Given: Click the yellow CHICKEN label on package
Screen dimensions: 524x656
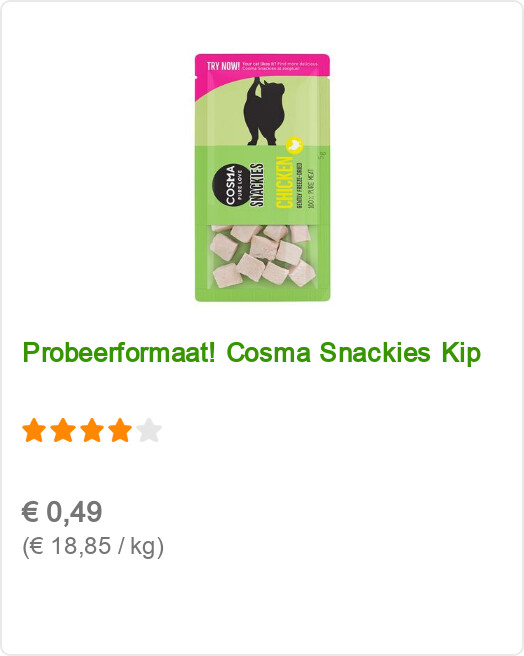Looking at the screenshot, I should click(x=285, y=182).
